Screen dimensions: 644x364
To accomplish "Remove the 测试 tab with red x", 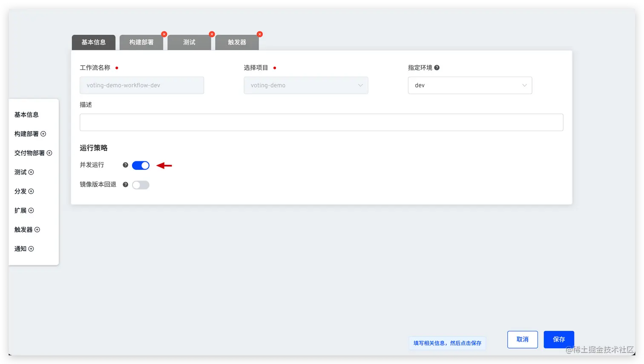I will click(212, 34).
